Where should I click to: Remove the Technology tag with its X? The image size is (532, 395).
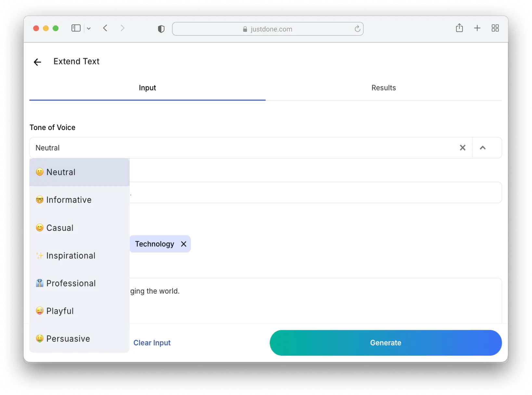pos(184,244)
